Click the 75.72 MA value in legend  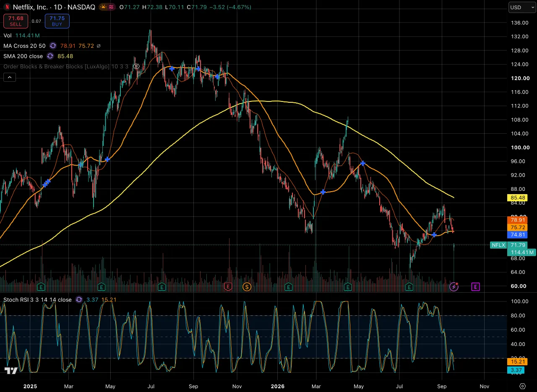(86, 46)
